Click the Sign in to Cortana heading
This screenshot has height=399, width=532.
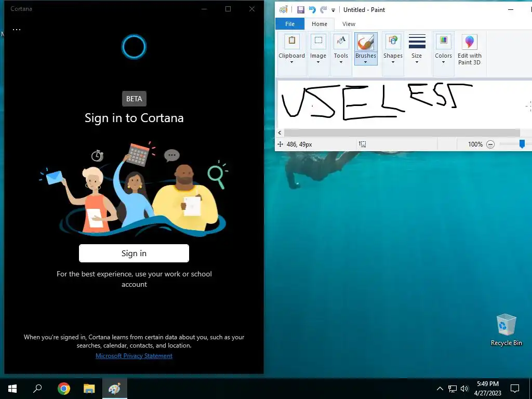click(x=134, y=118)
